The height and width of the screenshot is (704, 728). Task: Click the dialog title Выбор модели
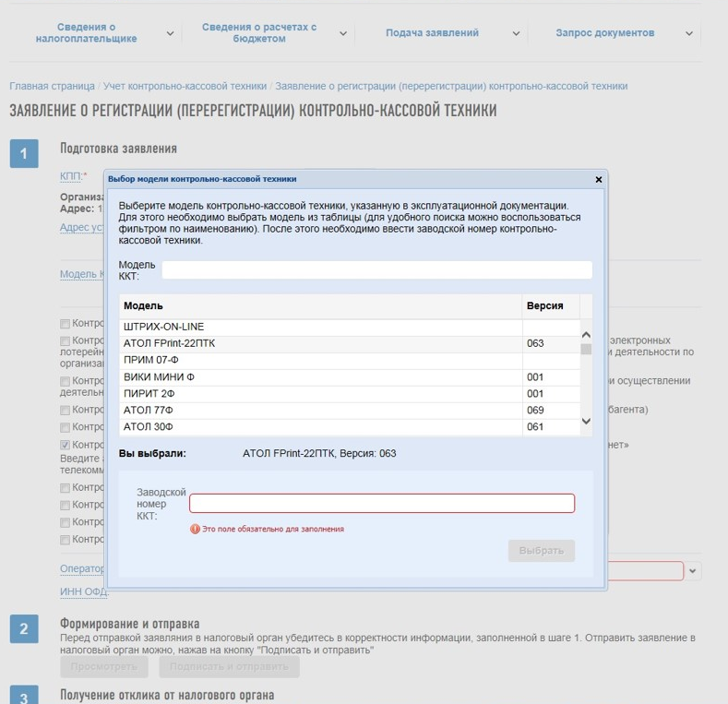202,179
